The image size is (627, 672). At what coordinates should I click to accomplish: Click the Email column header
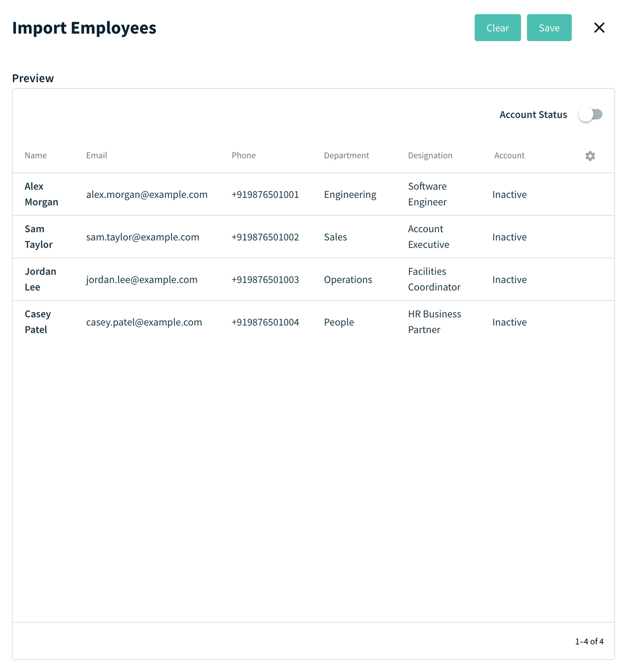coord(96,155)
